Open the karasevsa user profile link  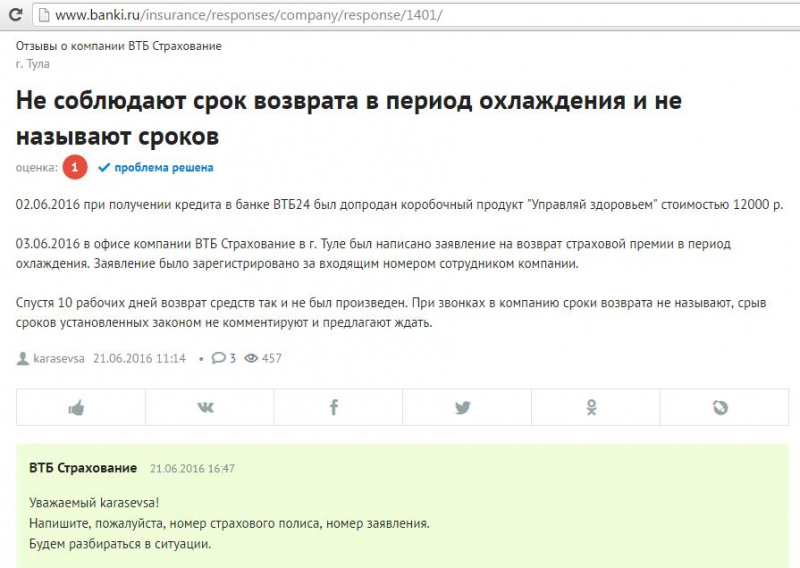coord(60,358)
